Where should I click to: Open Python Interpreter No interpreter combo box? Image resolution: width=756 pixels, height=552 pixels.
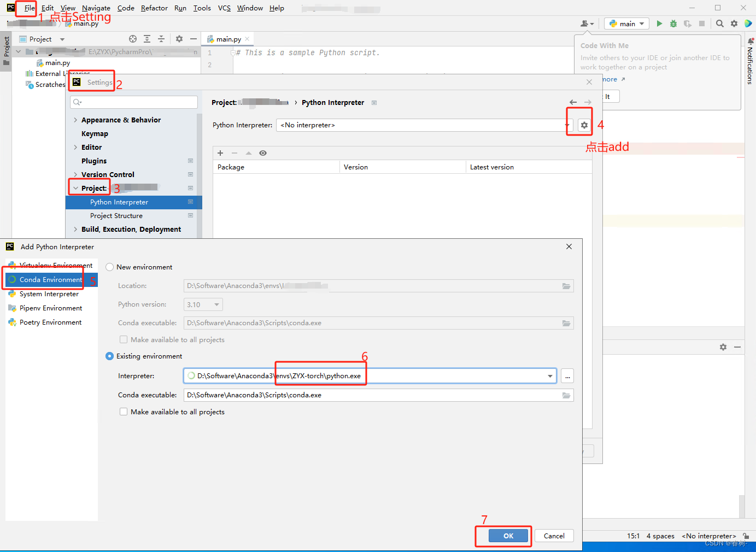pos(424,125)
